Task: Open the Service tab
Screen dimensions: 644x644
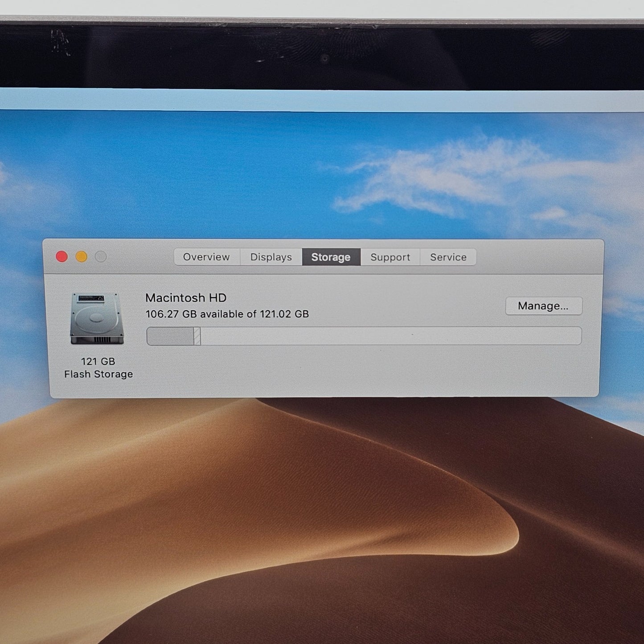Action: click(x=448, y=257)
